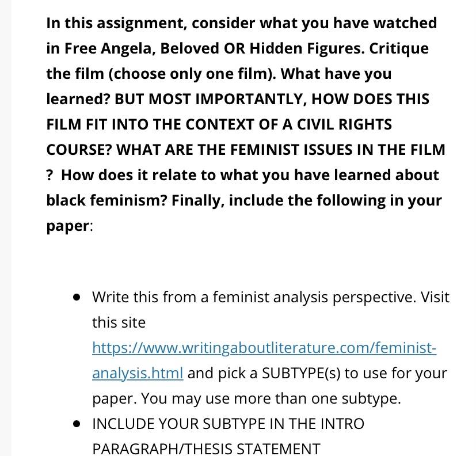Screen dimensions: 476x456
Task: Open the writingaboutliterature.com feminist link
Action: pos(264,348)
